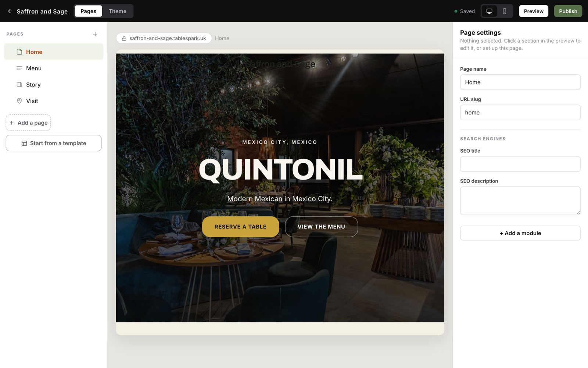Viewport: 588px width, 368px height.
Task: Click the Preview button
Action: [533, 11]
